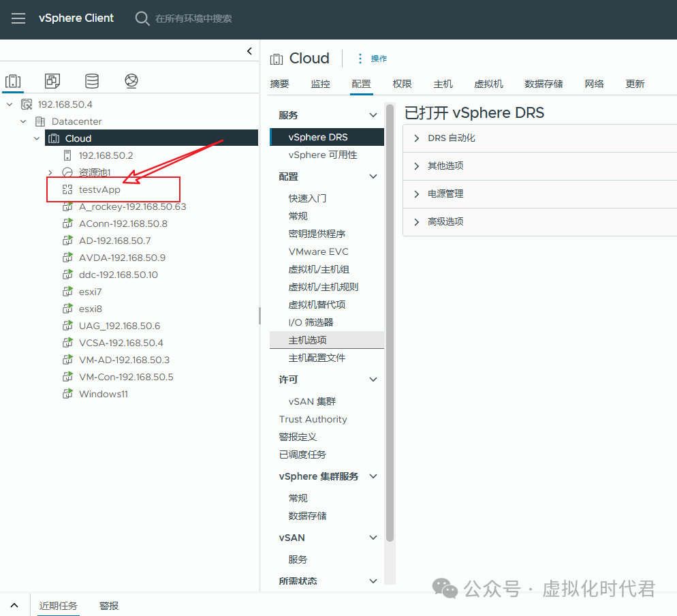Click the ddc-192.168.50.10 VM icon
The image size is (677, 616).
point(68,275)
